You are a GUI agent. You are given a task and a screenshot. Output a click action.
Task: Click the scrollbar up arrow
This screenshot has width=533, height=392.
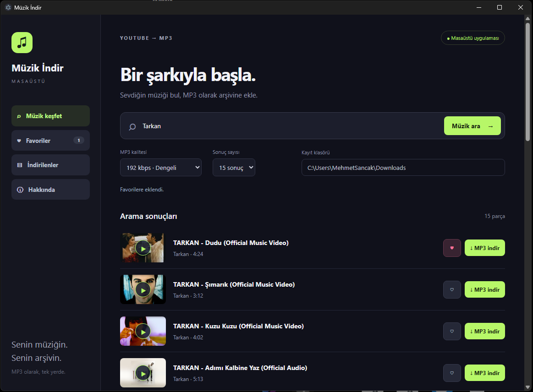(528, 18)
